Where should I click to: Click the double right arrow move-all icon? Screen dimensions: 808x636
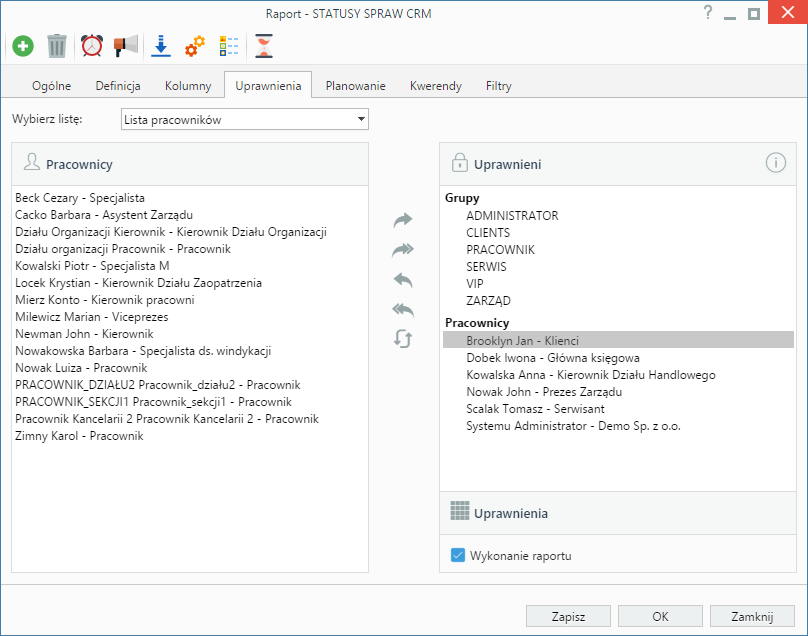pyautogui.click(x=403, y=250)
